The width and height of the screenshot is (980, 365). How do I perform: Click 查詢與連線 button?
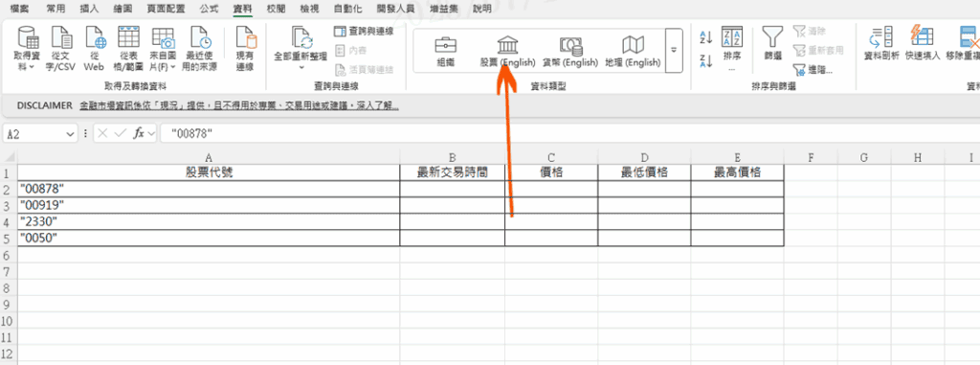(364, 31)
